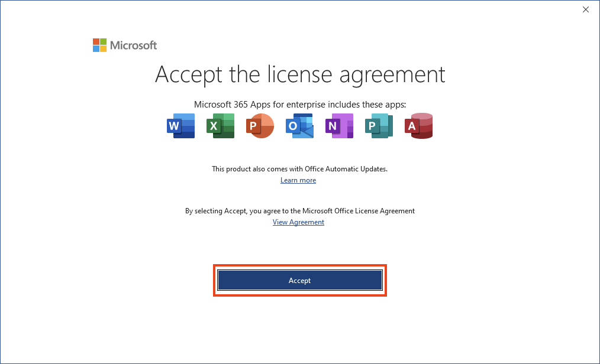Select the Word app icon
600x364 pixels.
coord(180,125)
